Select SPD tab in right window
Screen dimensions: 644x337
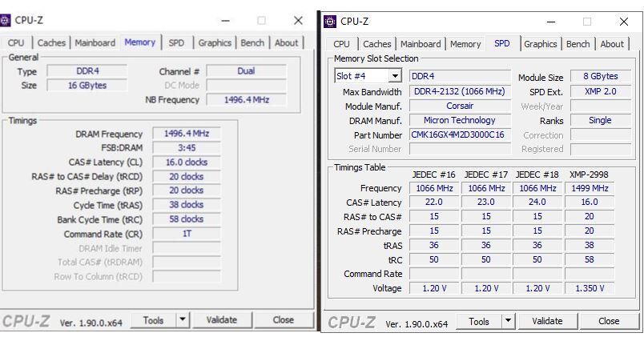(502, 43)
